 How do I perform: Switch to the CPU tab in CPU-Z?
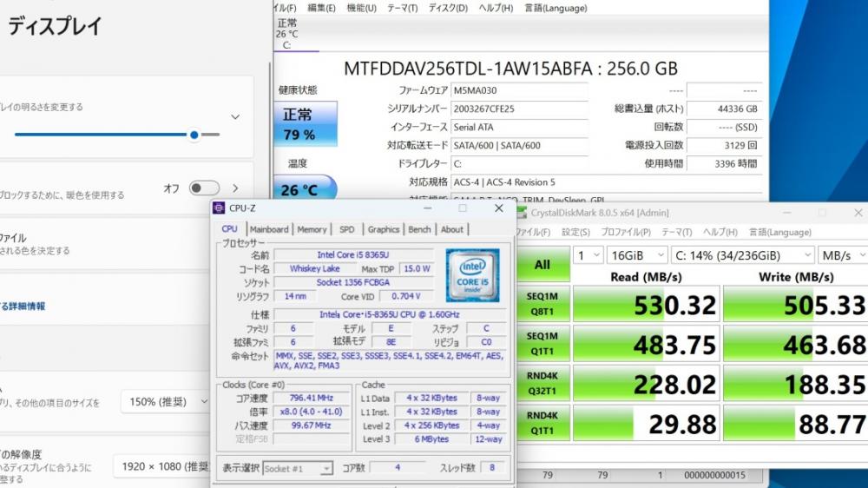[x=229, y=228]
